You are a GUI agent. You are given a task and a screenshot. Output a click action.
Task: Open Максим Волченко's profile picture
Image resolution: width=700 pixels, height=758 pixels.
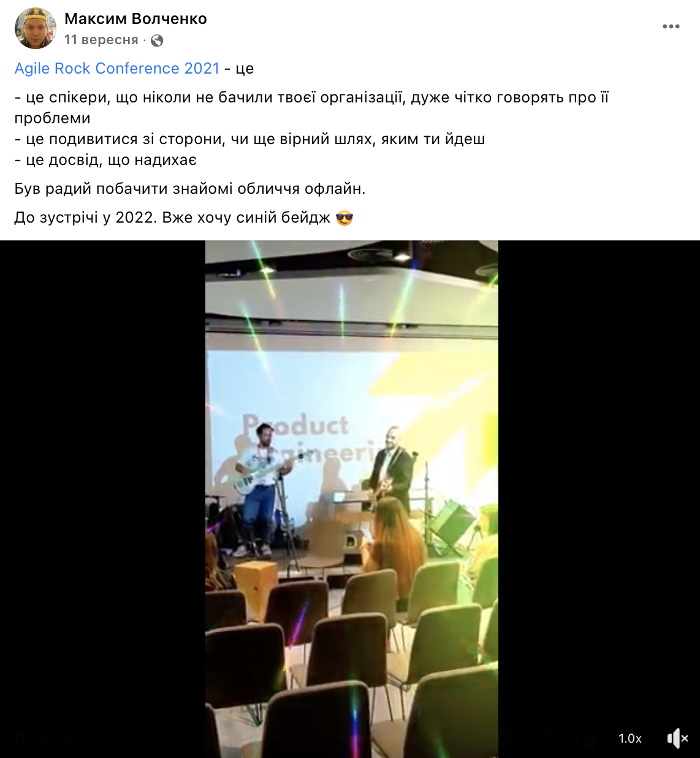click(36, 28)
